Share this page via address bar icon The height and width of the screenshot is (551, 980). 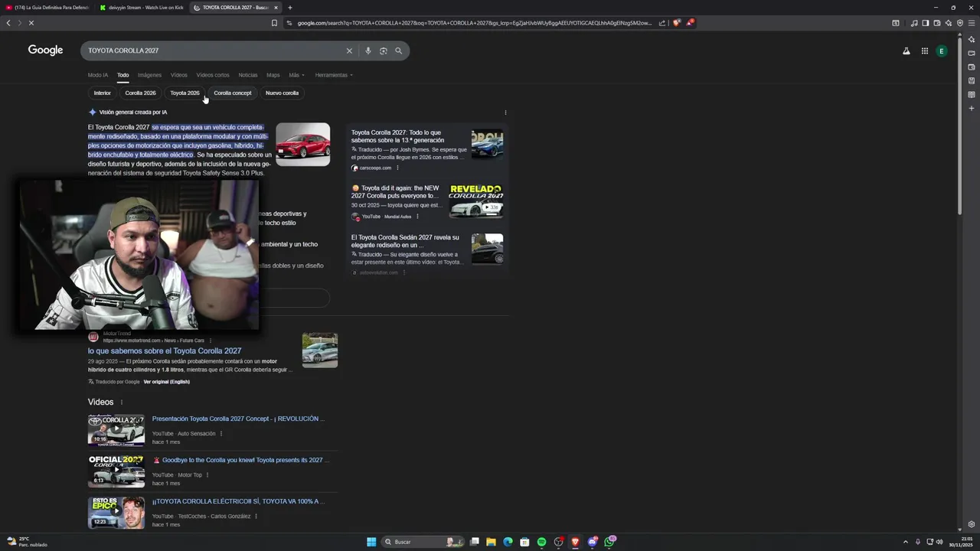pyautogui.click(x=662, y=23)
